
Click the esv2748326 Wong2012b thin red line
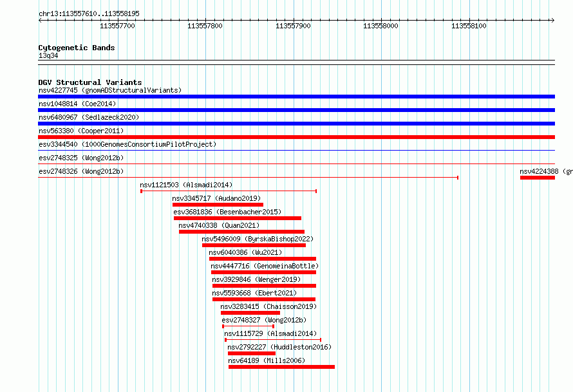(248, 178)
